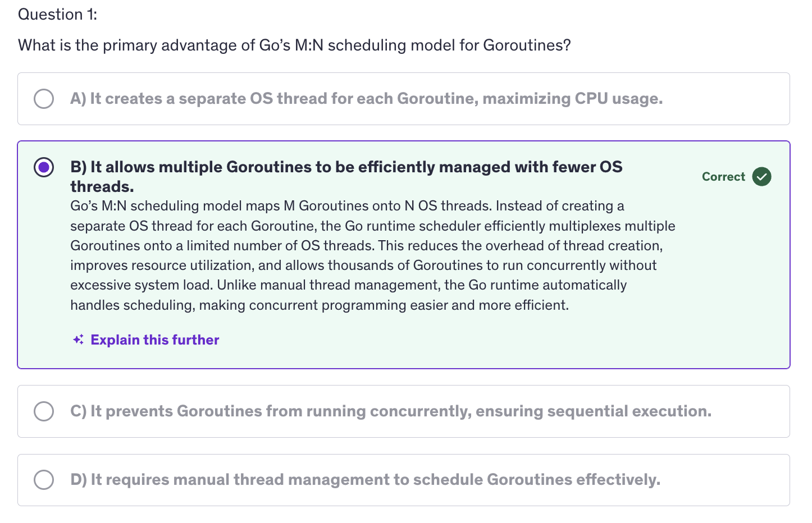Click the 'Correct' status label
The image size is (812, 523).
[x=723, y=177]
